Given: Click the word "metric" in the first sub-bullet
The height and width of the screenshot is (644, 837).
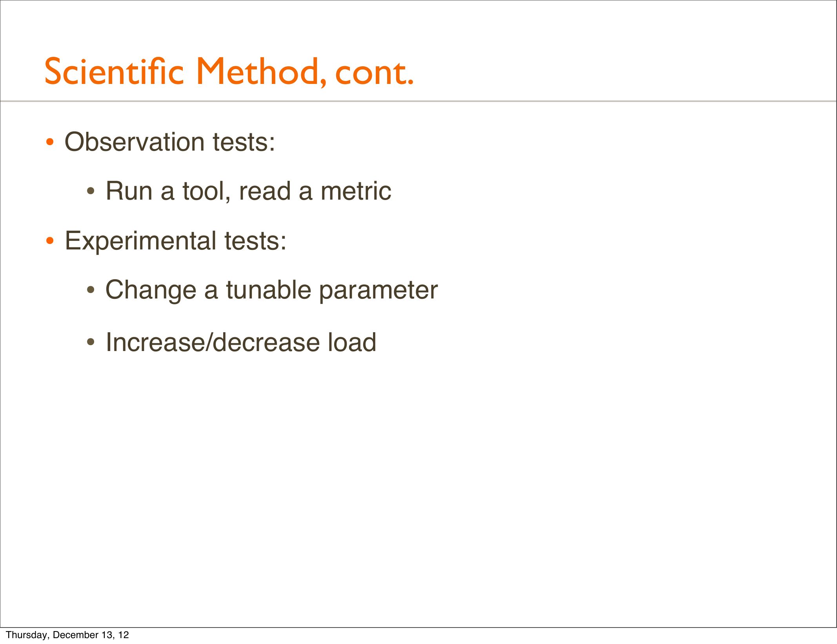Looking at the screenshot, I should (x=356, y=191).
